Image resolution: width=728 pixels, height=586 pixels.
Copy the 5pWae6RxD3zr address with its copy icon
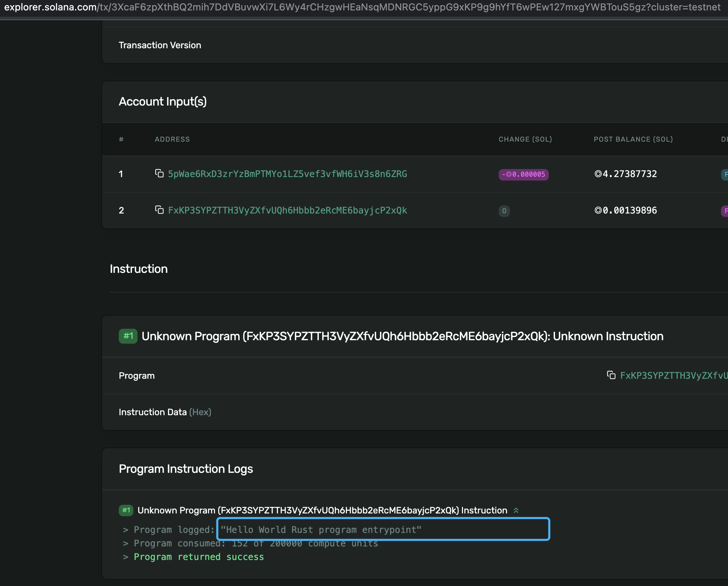[159, 174]
